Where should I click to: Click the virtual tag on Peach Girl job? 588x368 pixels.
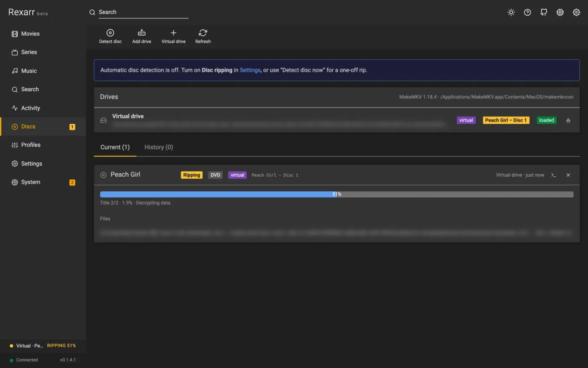point(237,175)
